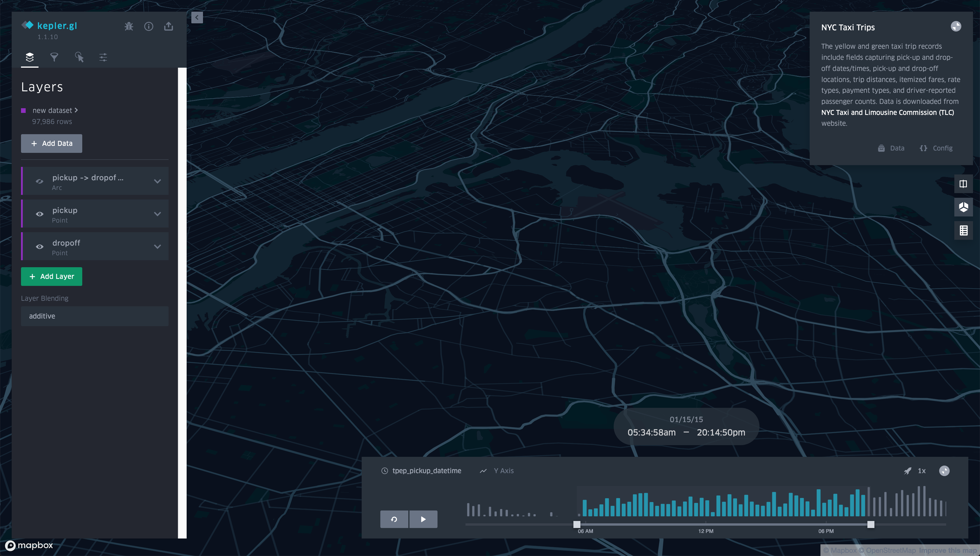Screen dimensions: 980x556
Task: Open the share/export icon
Action: point(168,26)
